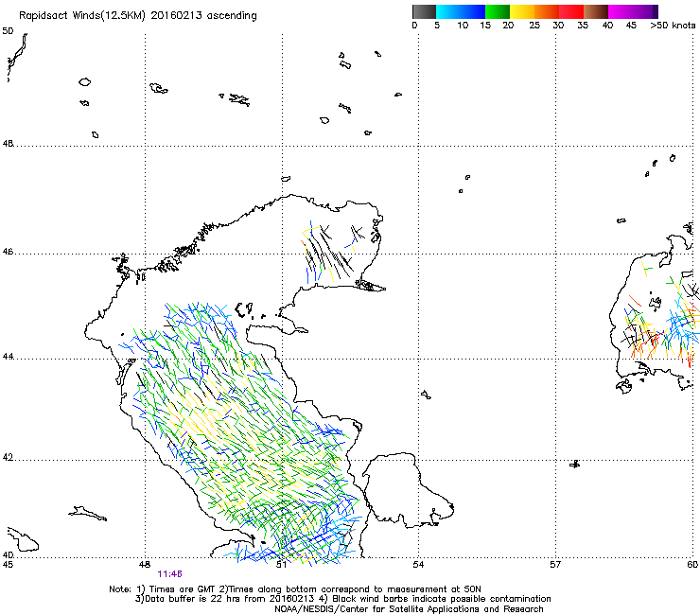The width and height of the screenshot is (700, 615).
Task: Click the '>50 knots' legend label
Action: pyautogui.click(x=673, y=26)
